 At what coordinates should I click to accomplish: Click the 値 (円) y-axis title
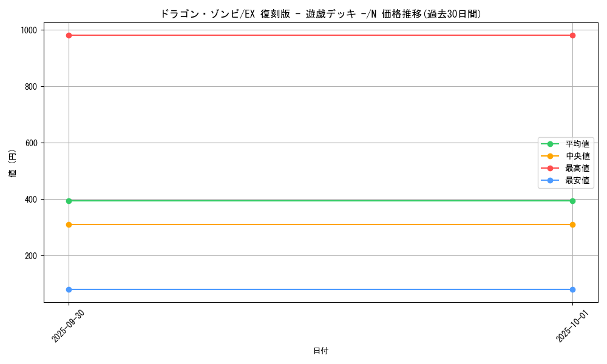coord(12,163)
